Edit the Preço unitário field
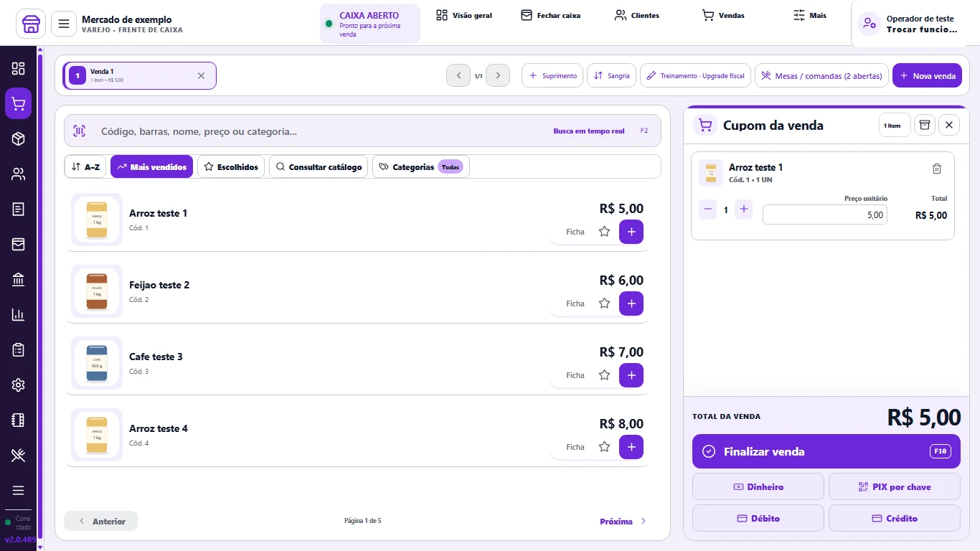The height and width of the screenshot is (551, 980). pyautogui.click(x=825, y=215)
